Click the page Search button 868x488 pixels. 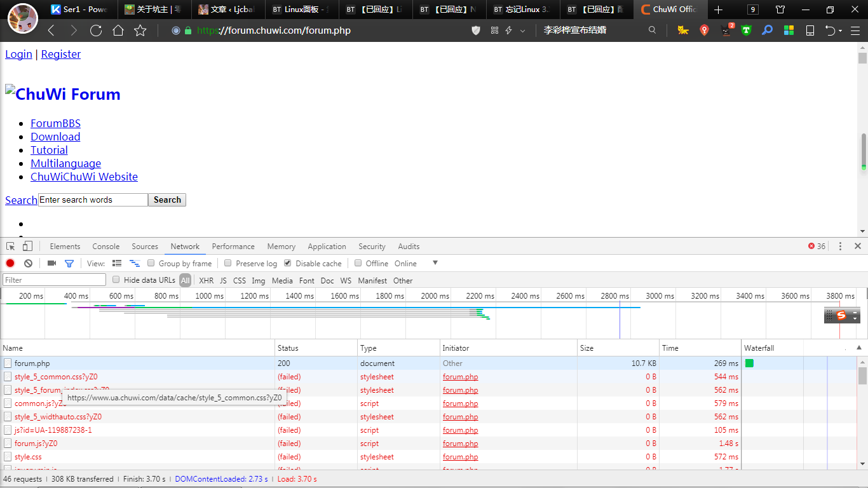(x=167, y=200)
